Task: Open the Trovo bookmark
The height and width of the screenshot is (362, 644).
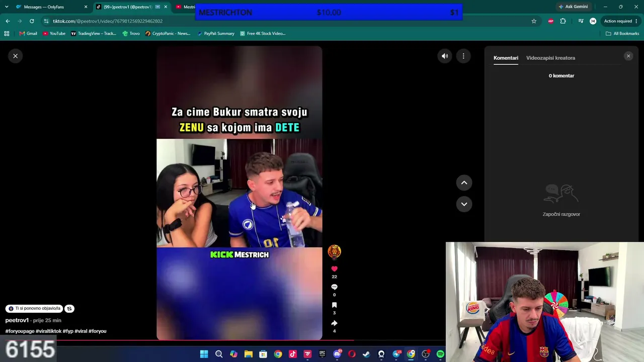Action: [x=131, y=34]
